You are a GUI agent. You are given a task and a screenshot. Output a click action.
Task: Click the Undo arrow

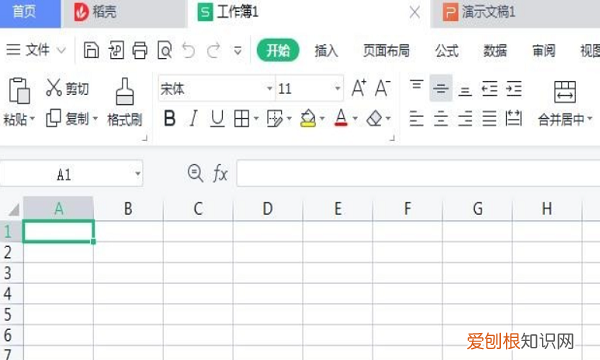(189, 50)
